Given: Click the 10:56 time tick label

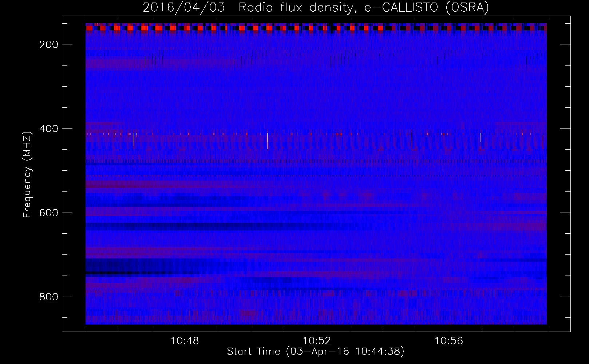Looking at the screenshot, I should [x=449, y=341].
